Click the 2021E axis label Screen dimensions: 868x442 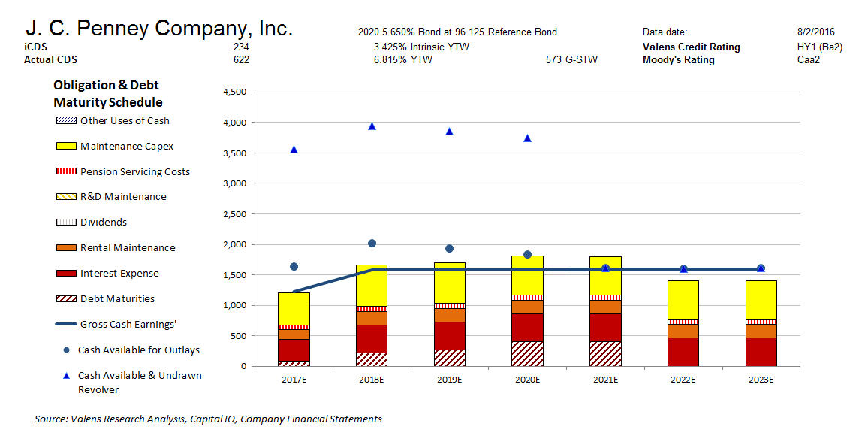606,380
